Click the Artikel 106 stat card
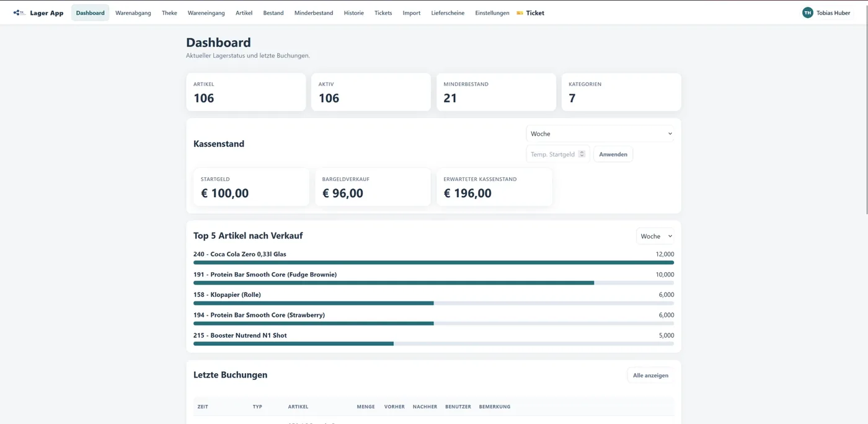 click(x=246, y=92)
